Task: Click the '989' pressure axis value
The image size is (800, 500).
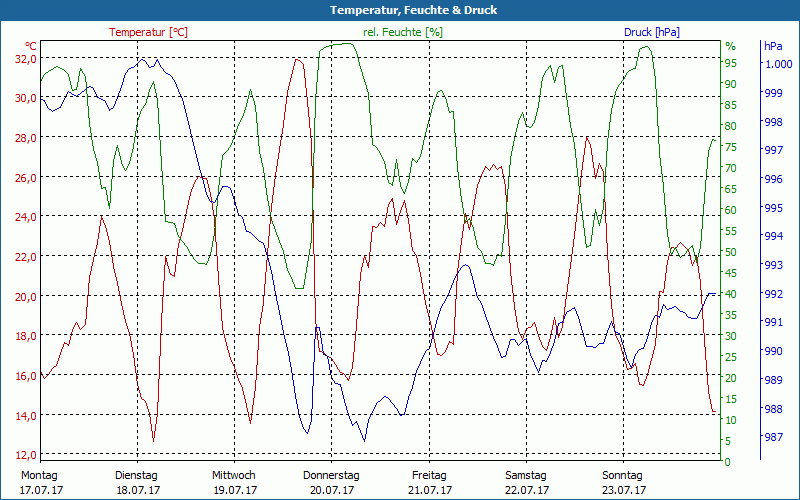Action: [x=773, y=380]
